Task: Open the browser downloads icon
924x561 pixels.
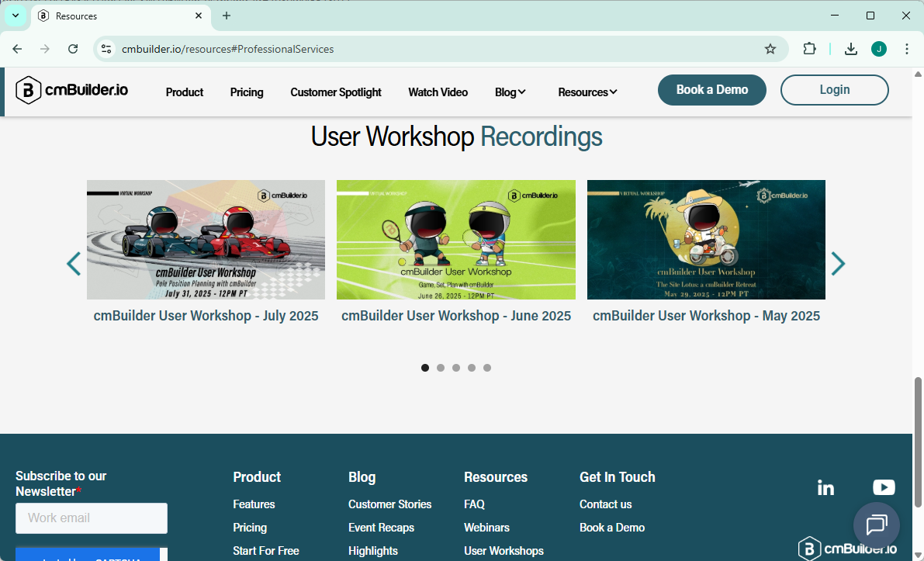Action: [850, 49]
